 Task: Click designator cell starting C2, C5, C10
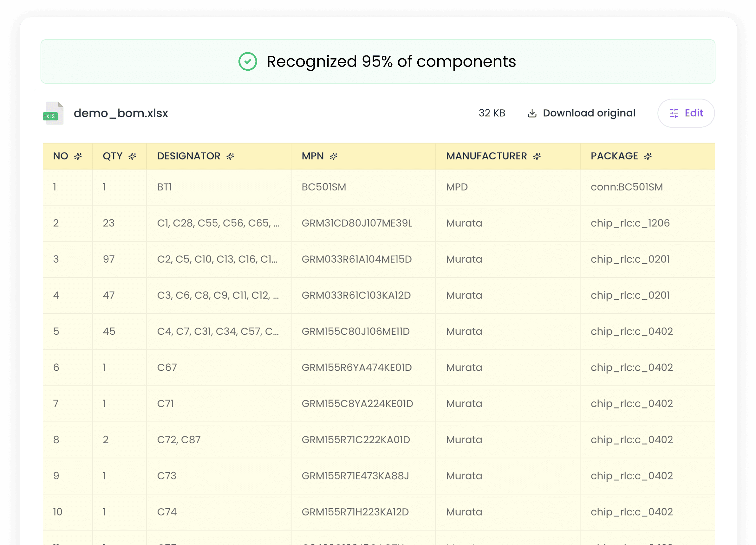tap(219, 259)
